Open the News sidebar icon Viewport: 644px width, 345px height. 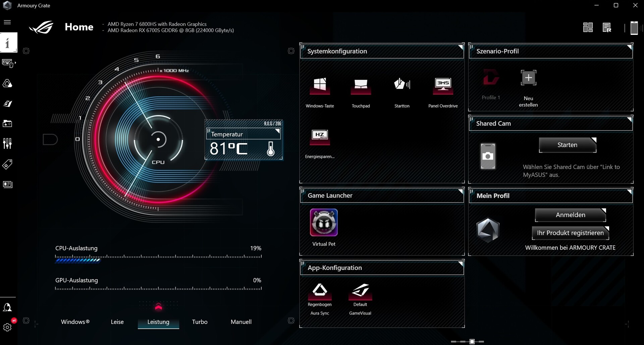point(7,184)
